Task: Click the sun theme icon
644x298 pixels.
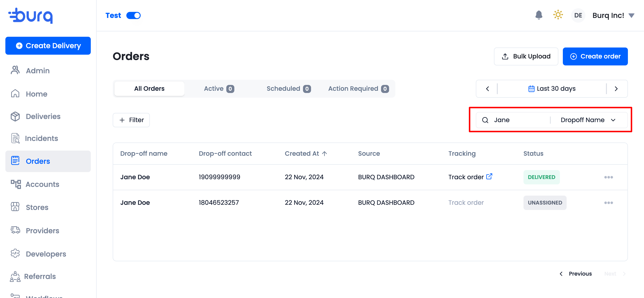Action: 558,15
